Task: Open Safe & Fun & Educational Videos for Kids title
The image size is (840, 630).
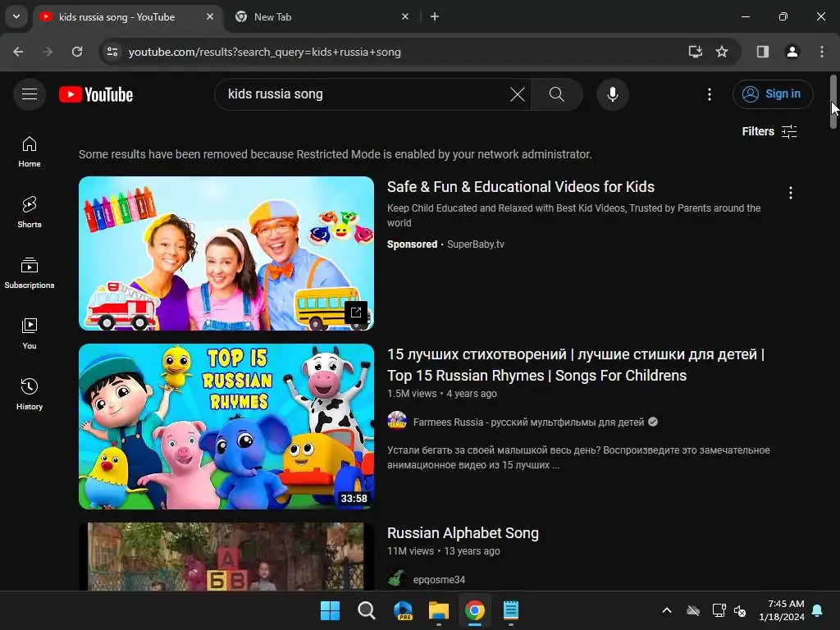Action: coord(521,187)
